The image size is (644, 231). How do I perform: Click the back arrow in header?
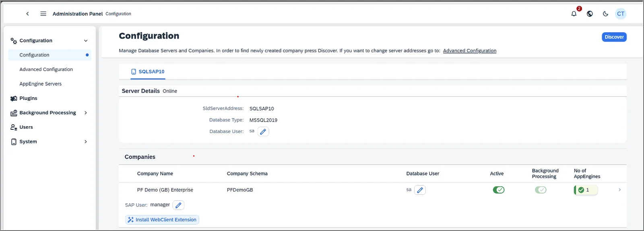[27, 14]
